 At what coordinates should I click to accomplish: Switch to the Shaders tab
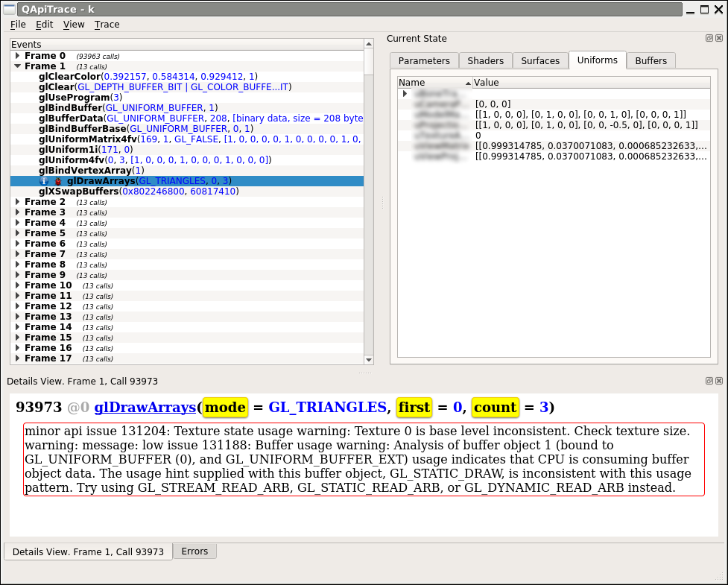coord(485,60)
